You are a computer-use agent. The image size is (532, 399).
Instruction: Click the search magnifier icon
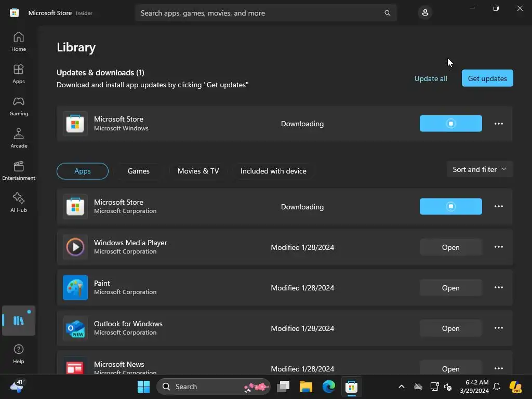tap(387, 13)
